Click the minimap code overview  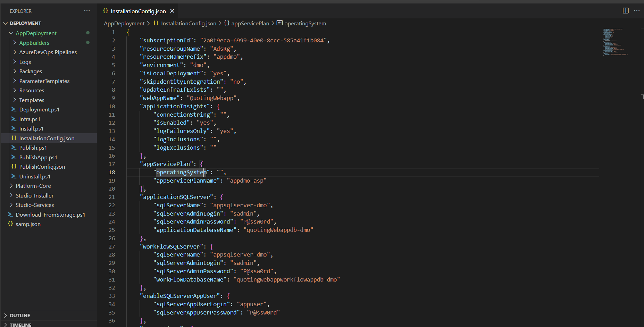pyautogui.click(x=616, y=42)
